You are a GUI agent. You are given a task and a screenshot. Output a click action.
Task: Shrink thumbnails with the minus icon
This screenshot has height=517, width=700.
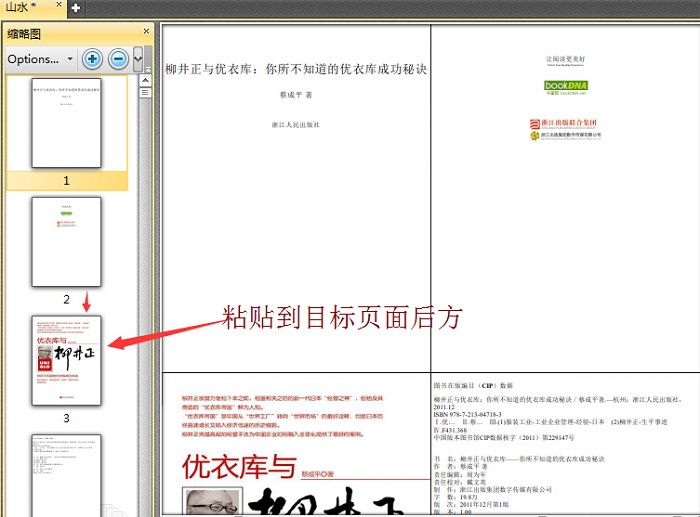pyautogui.click(x=118, y=59)
